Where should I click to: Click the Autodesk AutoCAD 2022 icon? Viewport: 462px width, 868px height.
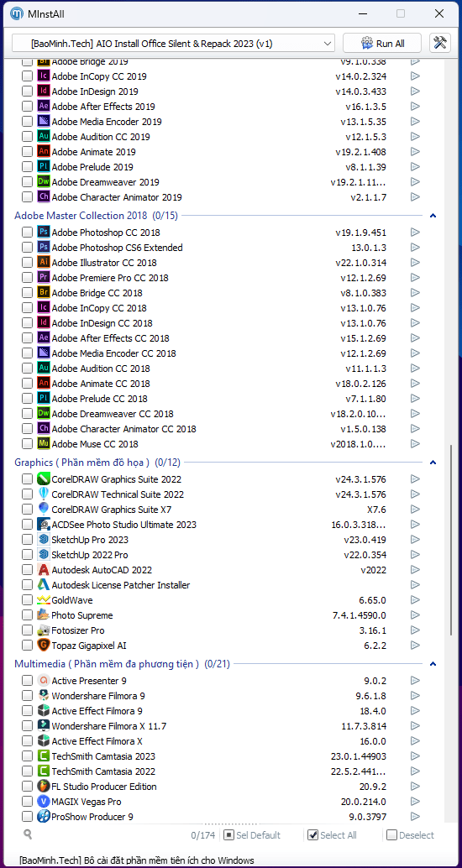point(44,570)
